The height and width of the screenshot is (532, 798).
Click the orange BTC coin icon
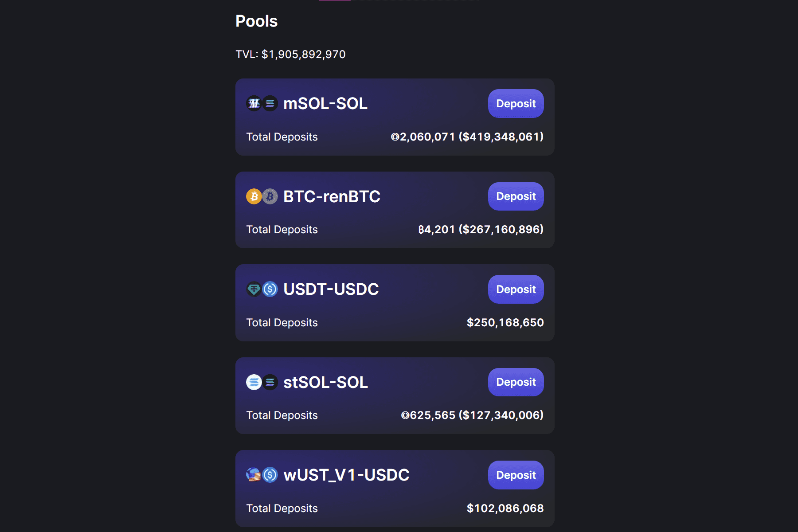click(254, 196)
